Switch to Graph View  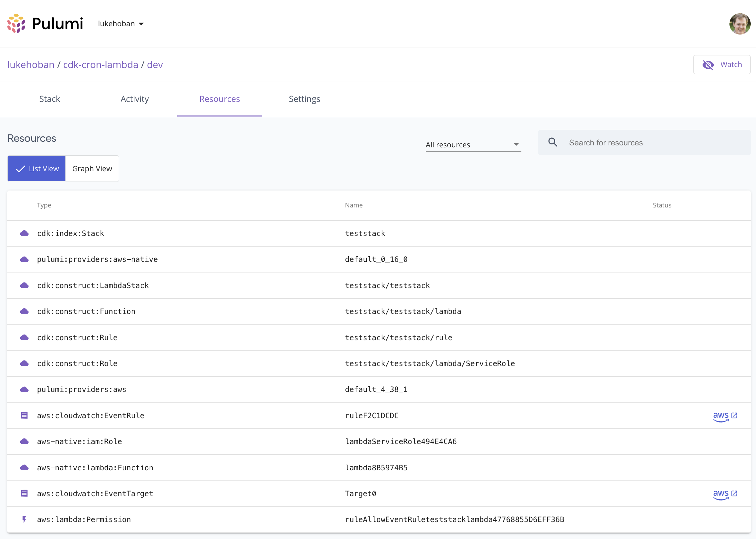tap(92, 169)
